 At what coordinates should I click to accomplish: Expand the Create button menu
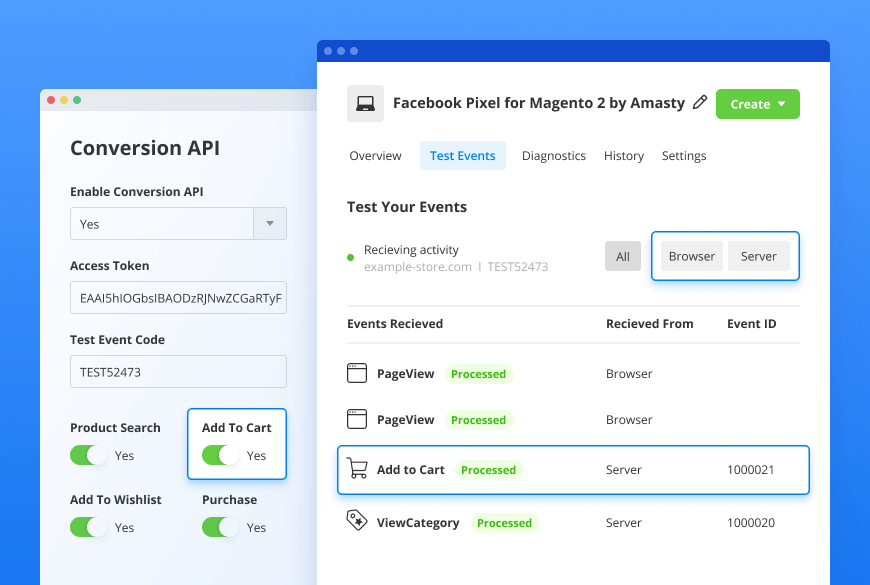[x=757, y=103]
